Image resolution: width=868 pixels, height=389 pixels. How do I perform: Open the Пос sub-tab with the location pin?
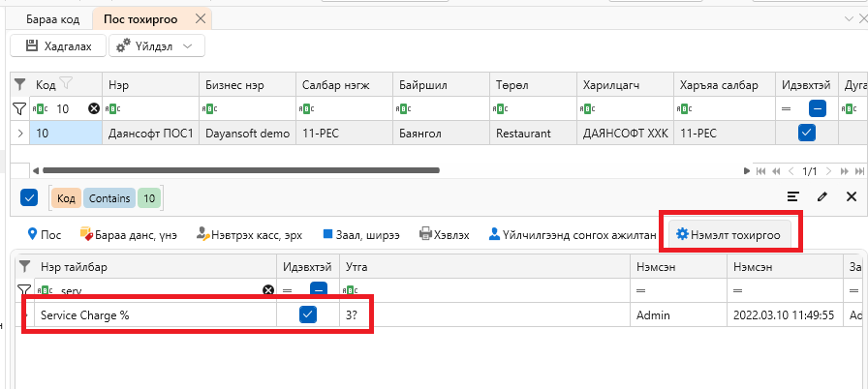coord(45,235)
